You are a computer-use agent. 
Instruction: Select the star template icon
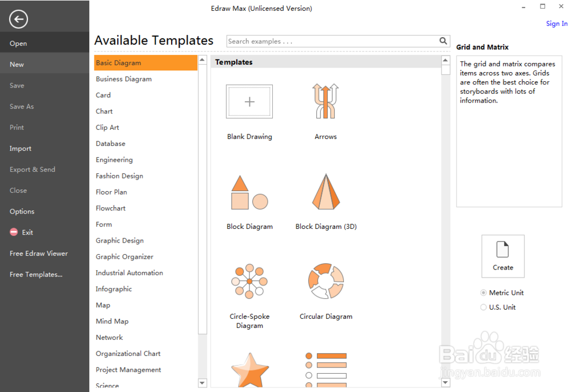(250, 370)
